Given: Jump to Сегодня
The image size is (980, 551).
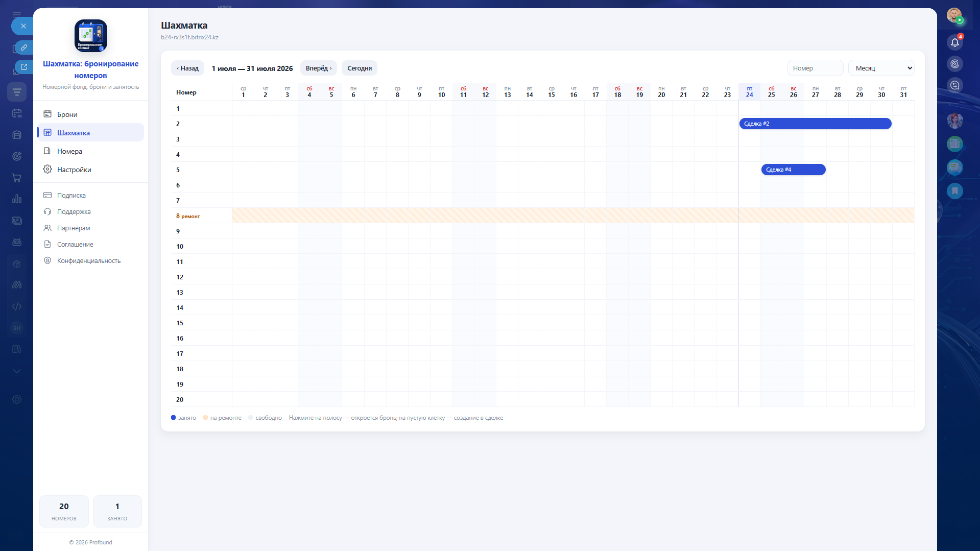Looking at the screenshot, I should (x=360, y=68).
